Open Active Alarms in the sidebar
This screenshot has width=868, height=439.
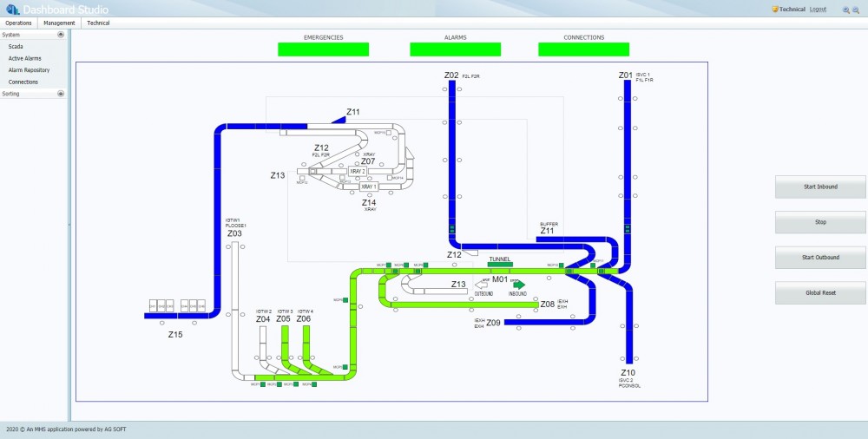point(25,58)
